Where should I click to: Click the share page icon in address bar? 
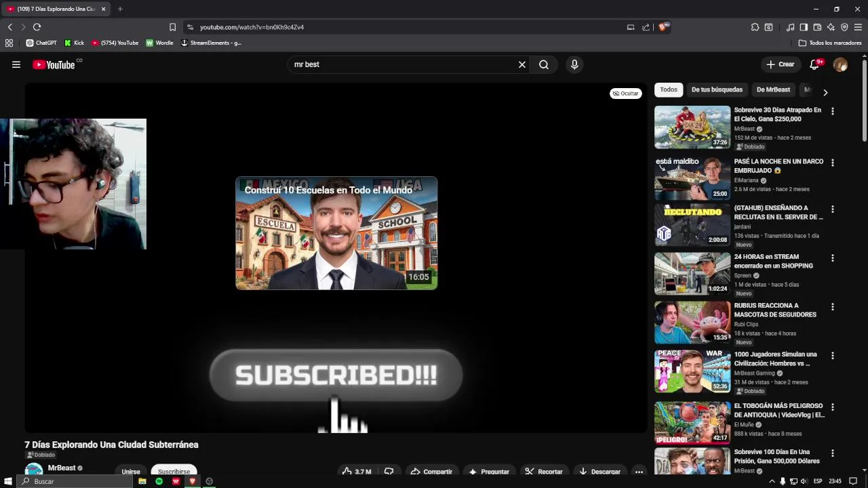click(646, 27)
